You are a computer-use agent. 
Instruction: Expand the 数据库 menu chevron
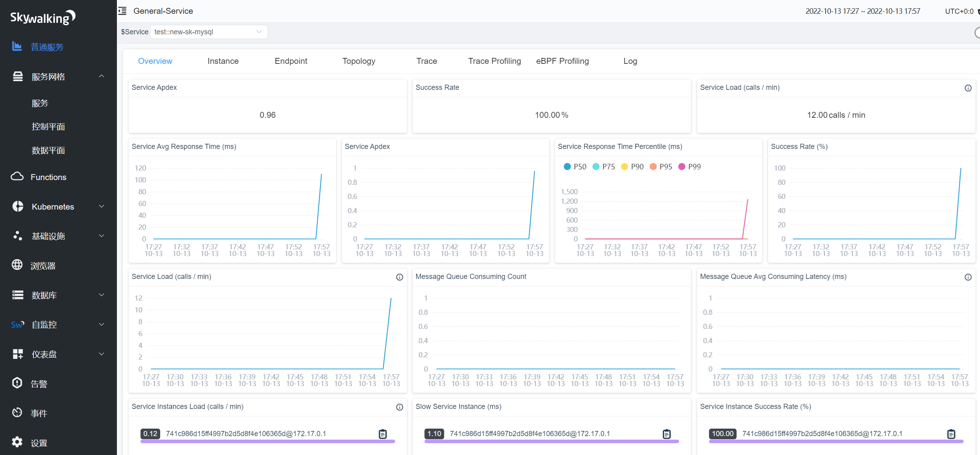point(102,295)
